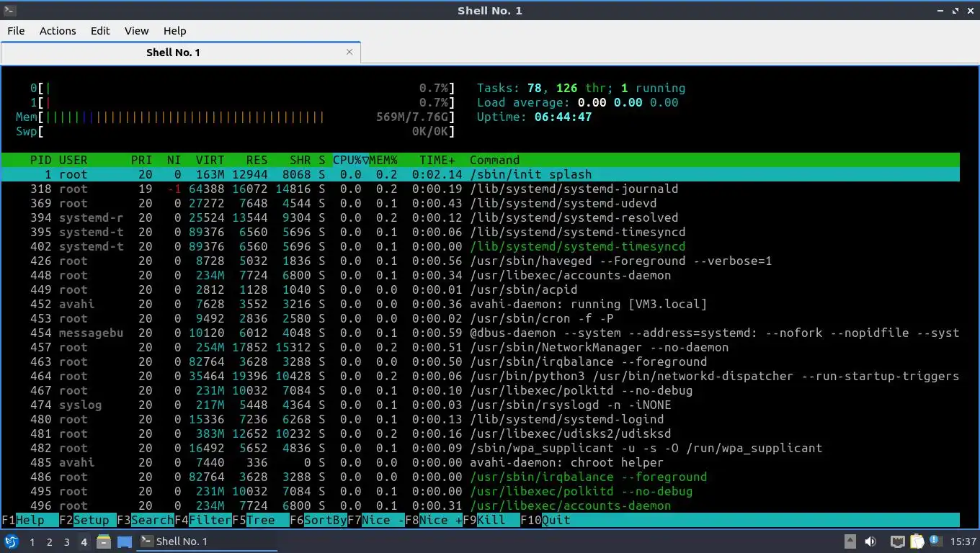
Task: Click F10 Quit in htop footer
Action: point(545,520)
